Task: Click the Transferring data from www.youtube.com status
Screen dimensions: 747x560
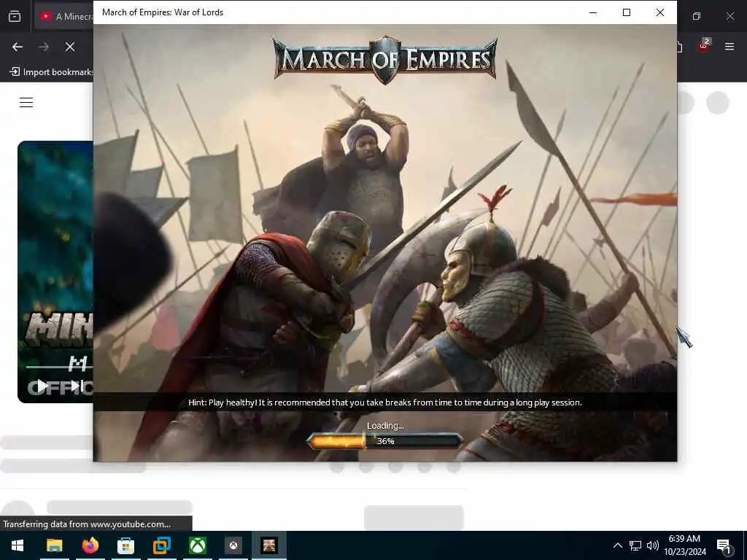Action: click(x=87, y=524)
